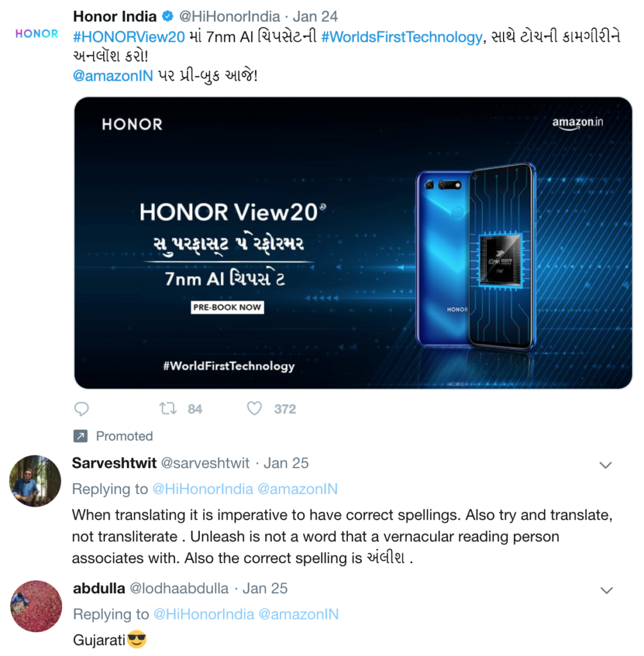Screen dimensions: 644x656
Task: Like the tweet with heart icon
Action: click(254, 409)
